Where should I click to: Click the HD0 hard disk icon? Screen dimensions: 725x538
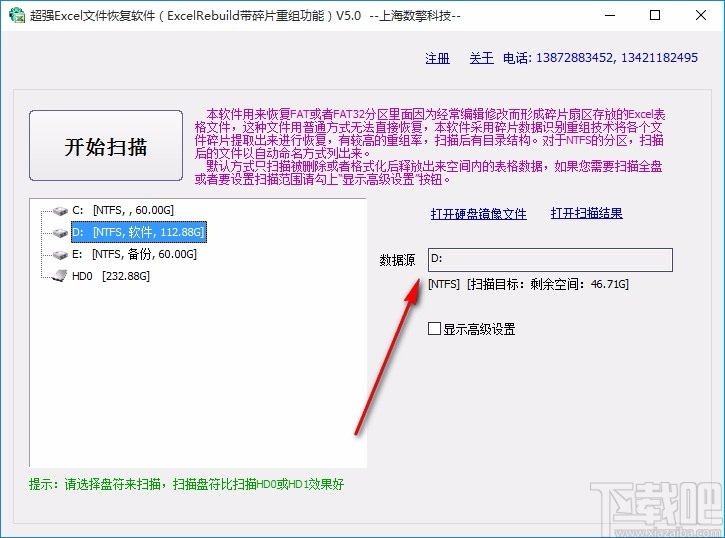pos(60,276)
